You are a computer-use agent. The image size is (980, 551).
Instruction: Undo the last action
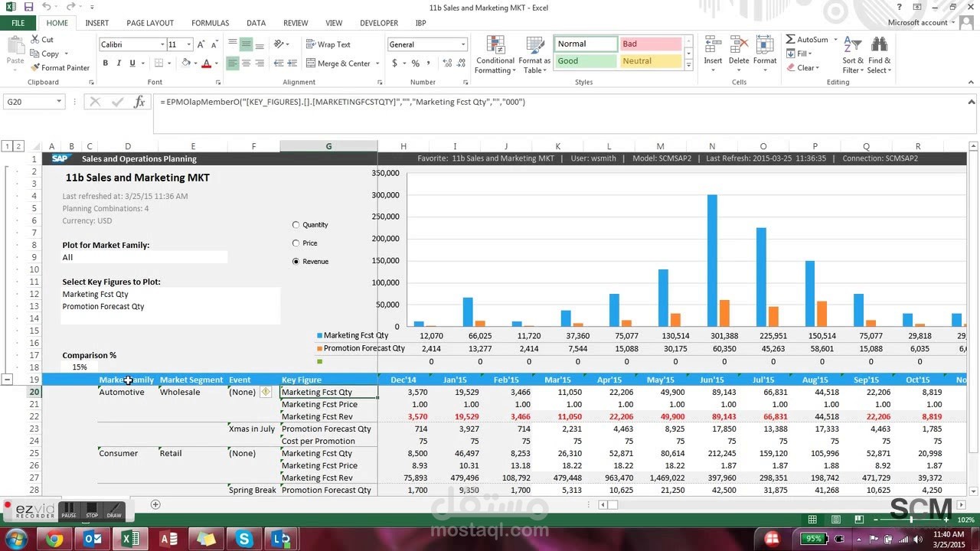(47, 7)
